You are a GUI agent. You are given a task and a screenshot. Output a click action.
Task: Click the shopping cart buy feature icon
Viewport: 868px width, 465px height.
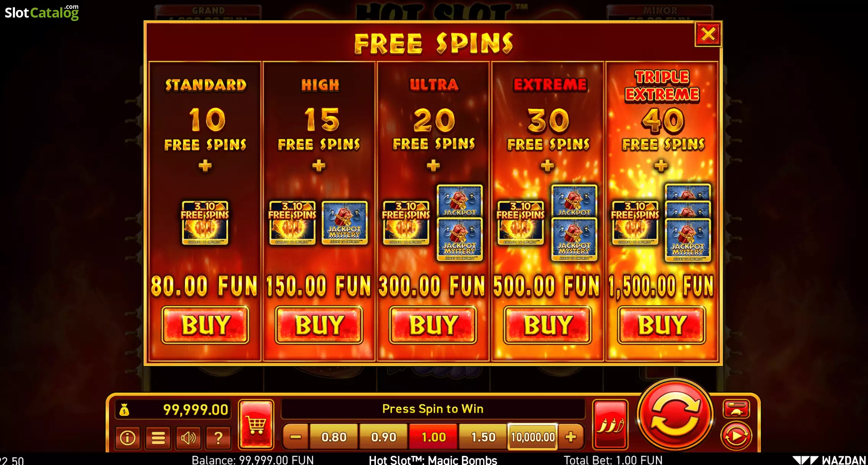256,424
